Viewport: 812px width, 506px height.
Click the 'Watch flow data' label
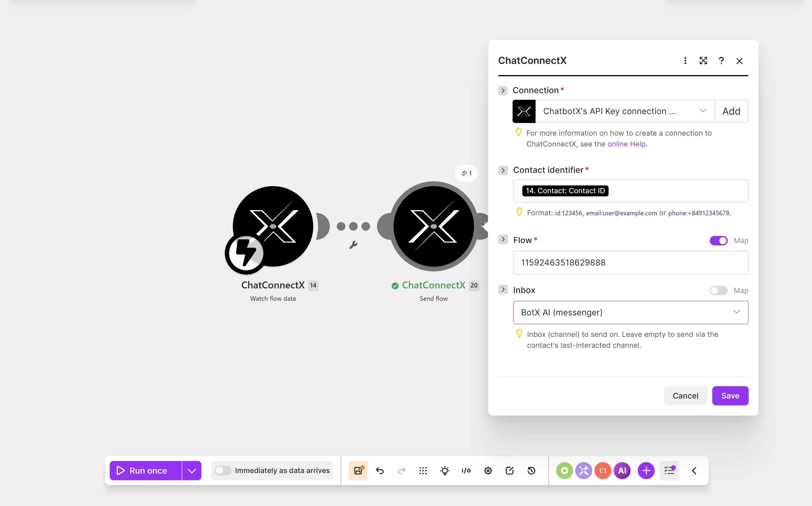click(x=273, y=298)
